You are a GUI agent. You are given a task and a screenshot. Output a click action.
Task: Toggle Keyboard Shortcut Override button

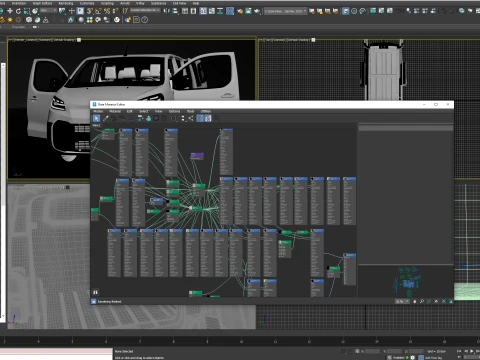coord(80,11)
